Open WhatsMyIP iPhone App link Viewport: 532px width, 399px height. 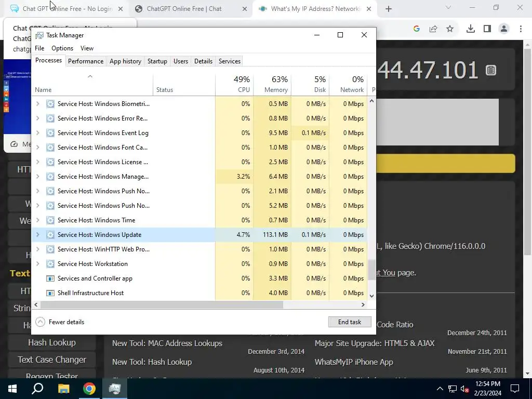(354, 362)
